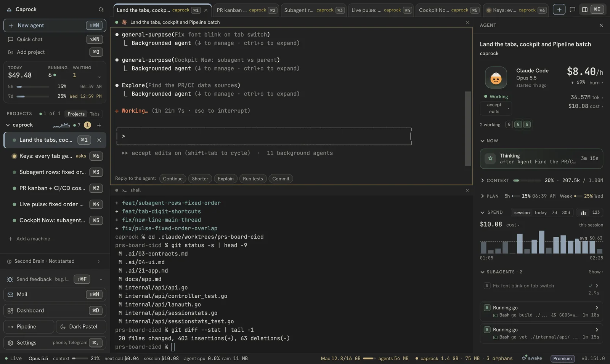
Task: Switch to the Live pulse tab
Action: [x=381, y=10]
